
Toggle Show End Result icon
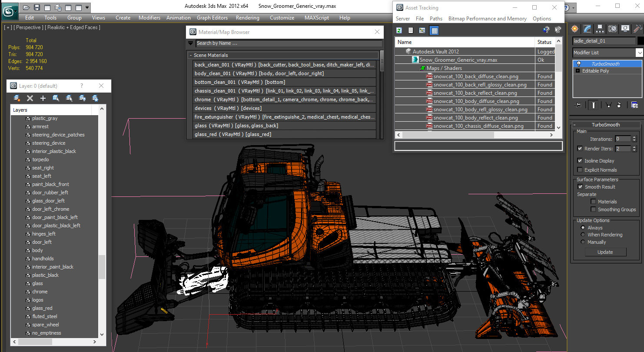point(594,105)
